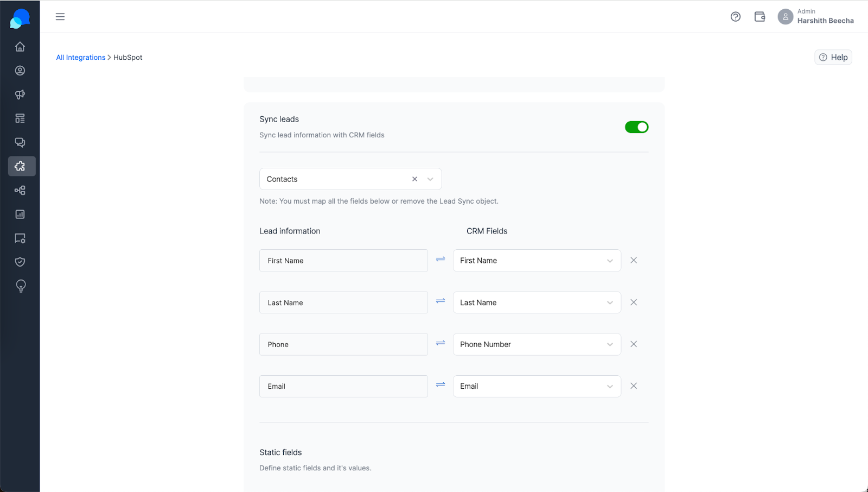Click the Static fields heading
Screen dimensions: 868x492
click(280, 452)
